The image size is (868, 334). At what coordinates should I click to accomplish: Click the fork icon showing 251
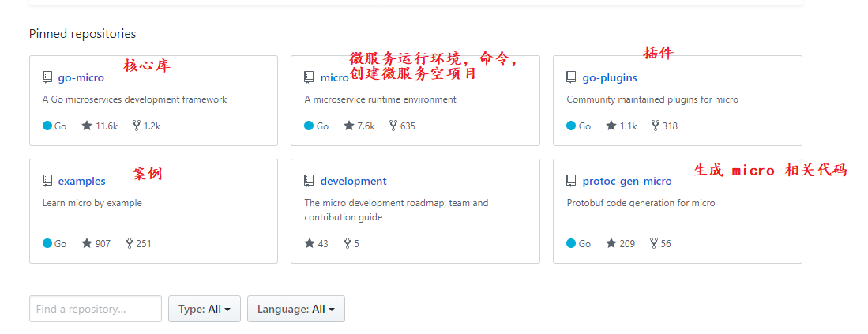pos(130,243)
